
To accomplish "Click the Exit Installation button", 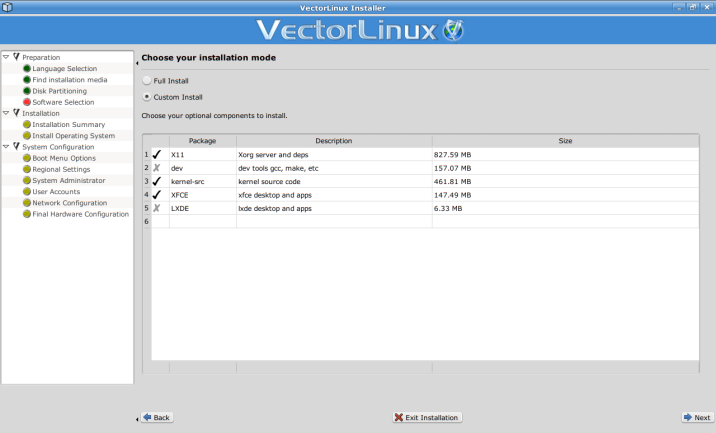I will coord(427,418).
